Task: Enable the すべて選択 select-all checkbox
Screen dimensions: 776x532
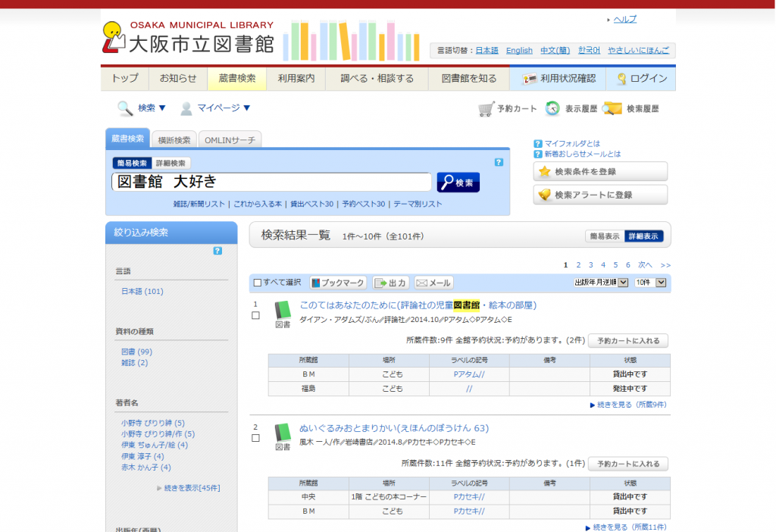Action: click(x=257, y=282)
